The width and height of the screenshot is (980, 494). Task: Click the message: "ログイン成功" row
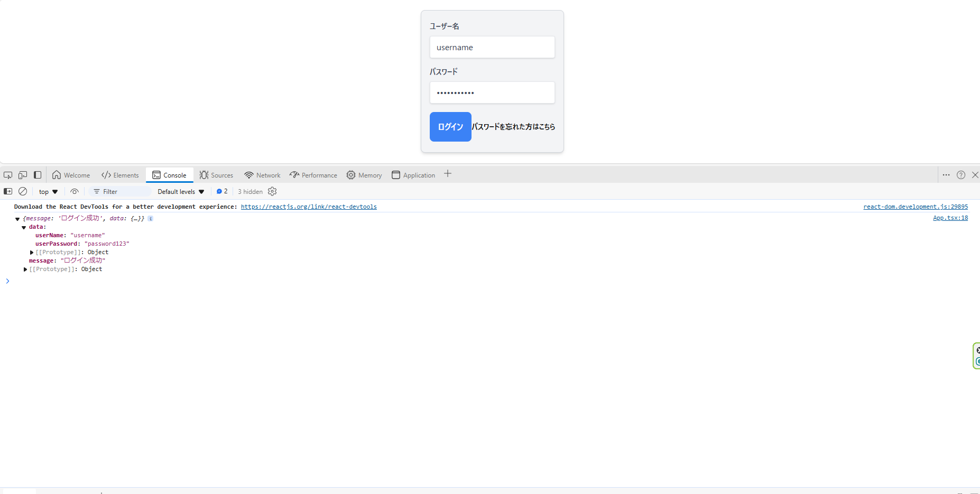pyautogui.click(x=67, y=260)
